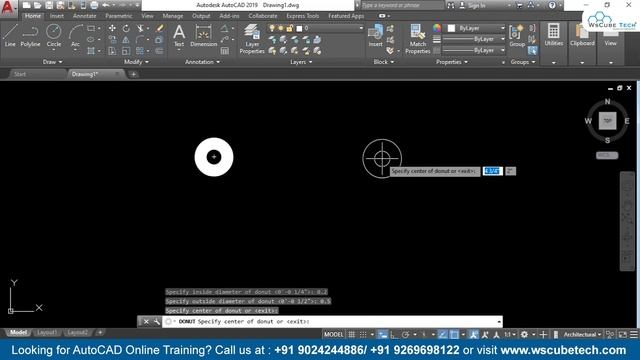Click the search keyword input field
This screenshot has height=360, width=640.
click(402, 5)
